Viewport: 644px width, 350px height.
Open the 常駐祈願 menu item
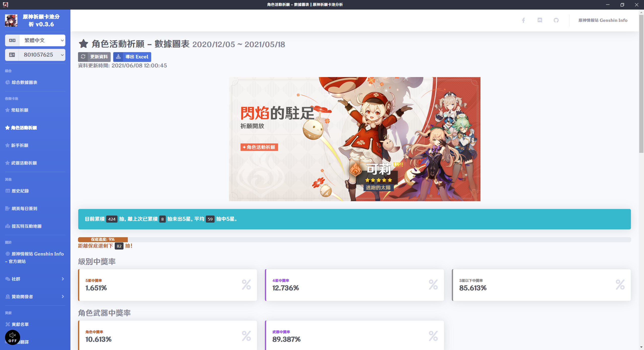point(20,110)
